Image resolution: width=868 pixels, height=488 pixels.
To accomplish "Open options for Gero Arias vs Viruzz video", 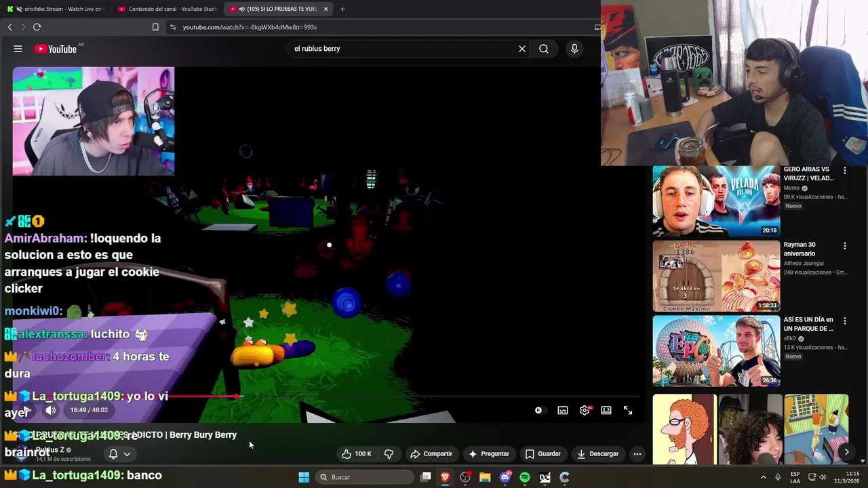I will 845,170.
